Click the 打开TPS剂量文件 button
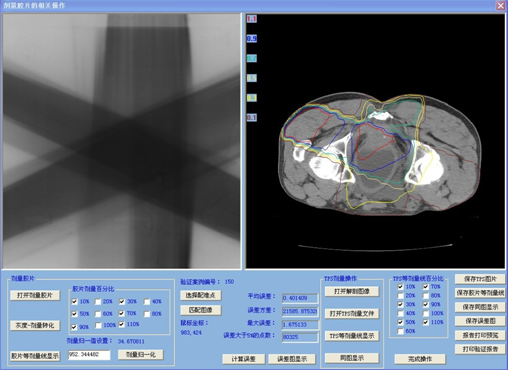Image resolution: width=508 pixels, height=370 pixels. point(352,313)
